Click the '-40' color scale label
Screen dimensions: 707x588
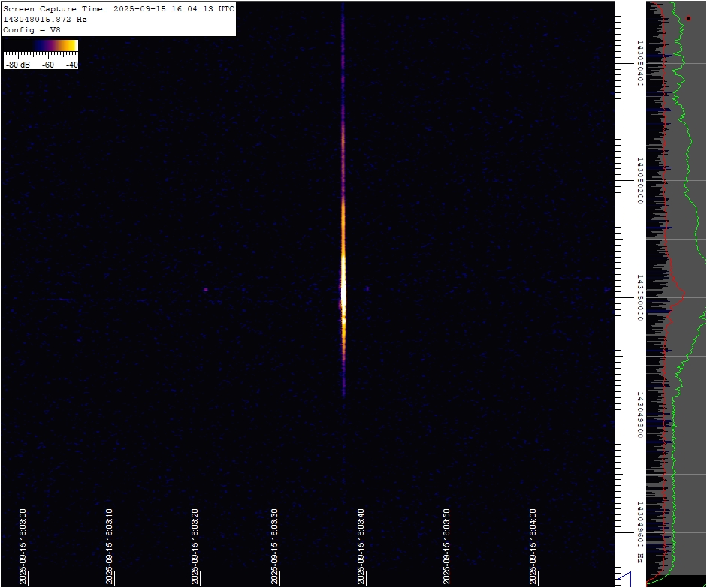click(71, 65)
